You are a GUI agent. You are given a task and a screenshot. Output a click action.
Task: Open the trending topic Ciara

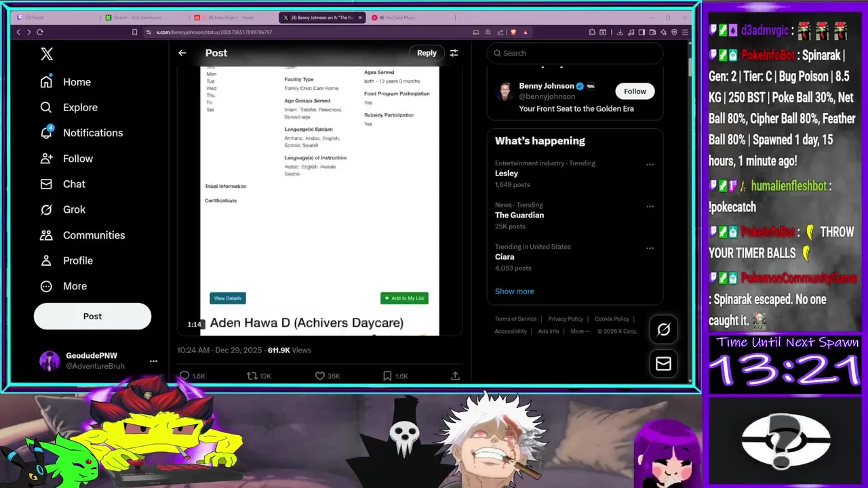tap(505, 257)
